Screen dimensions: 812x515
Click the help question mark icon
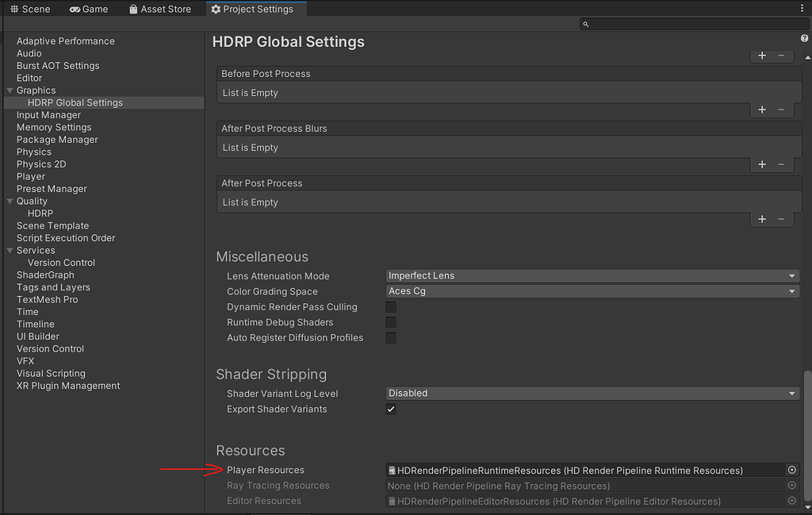click(805, 38)
